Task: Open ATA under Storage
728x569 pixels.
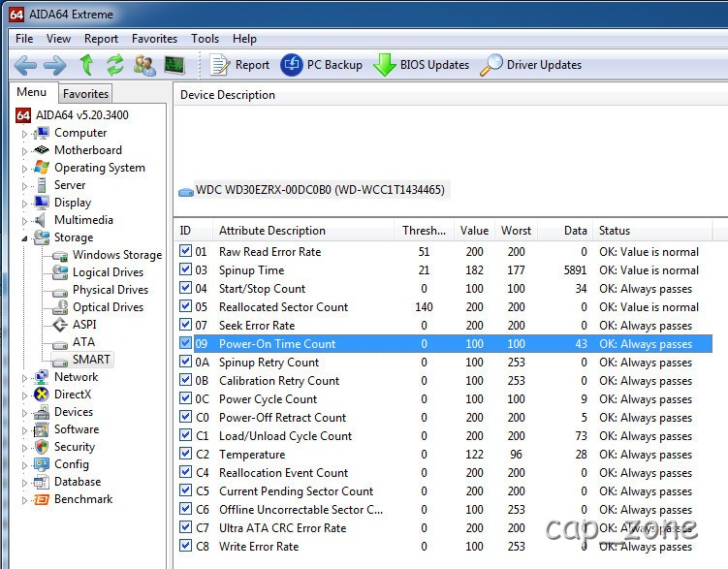Action: (x=83, y=342)
